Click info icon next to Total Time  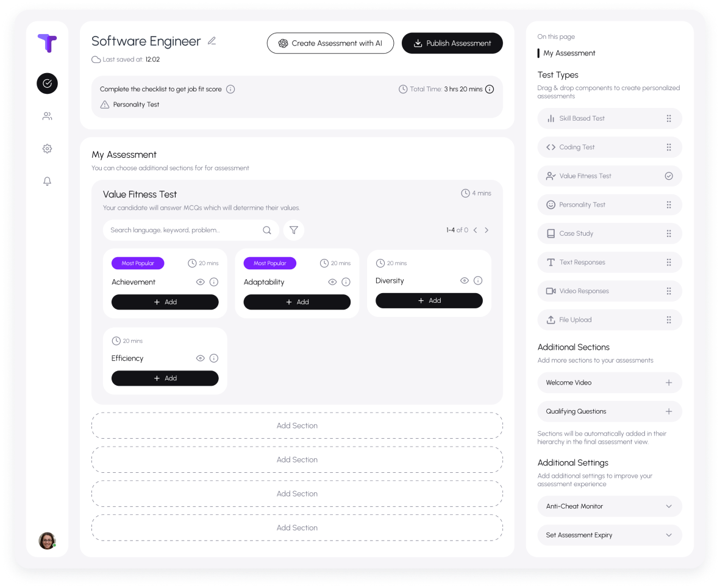pos(489,89)
